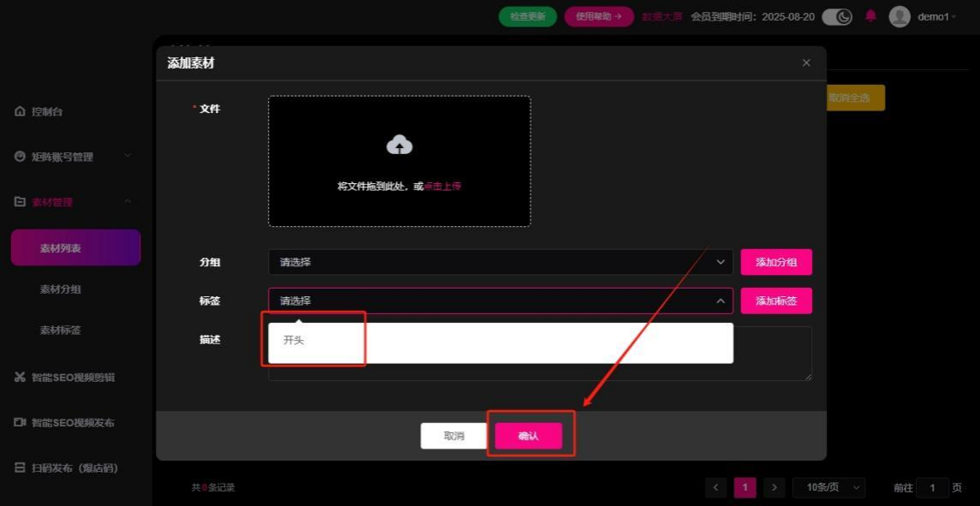
Task: Open the 10条/页 page size dropdown
Action: pyautogui.click(x=829, y=487)
